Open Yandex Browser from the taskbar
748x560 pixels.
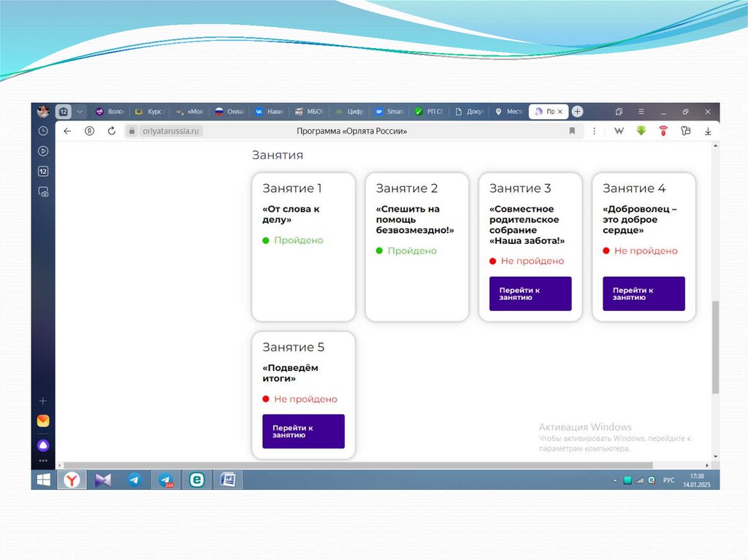click(72, 480)
